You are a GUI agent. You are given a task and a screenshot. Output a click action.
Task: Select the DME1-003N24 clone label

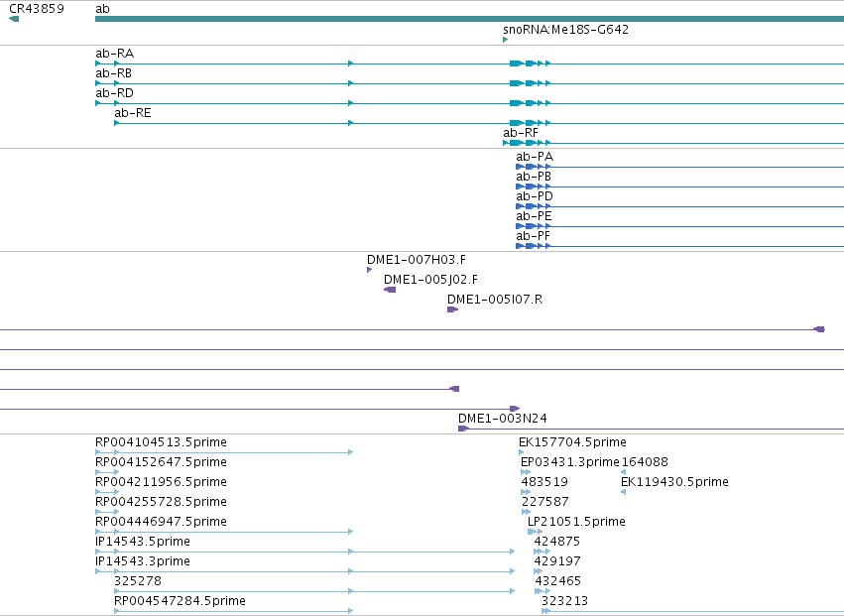tap(503, 419)
